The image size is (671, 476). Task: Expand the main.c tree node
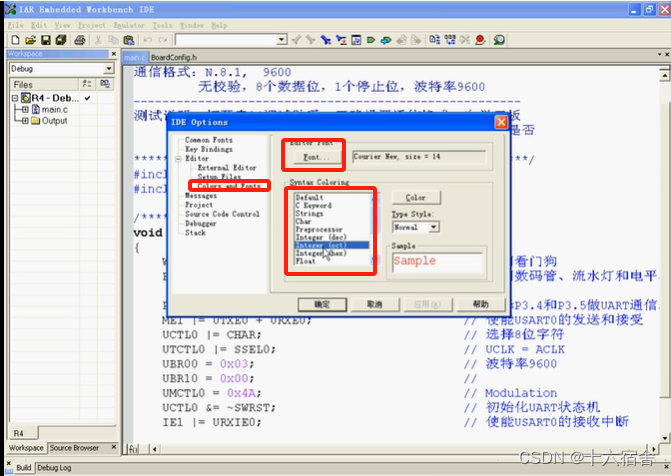point(25,110)
